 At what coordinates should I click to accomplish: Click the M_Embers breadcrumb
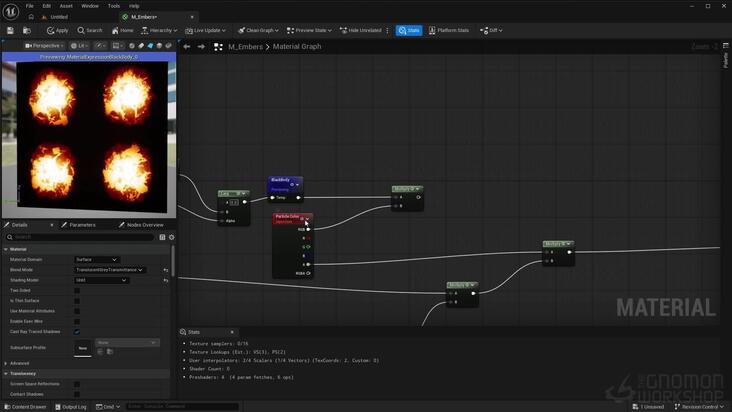(245, 47)
